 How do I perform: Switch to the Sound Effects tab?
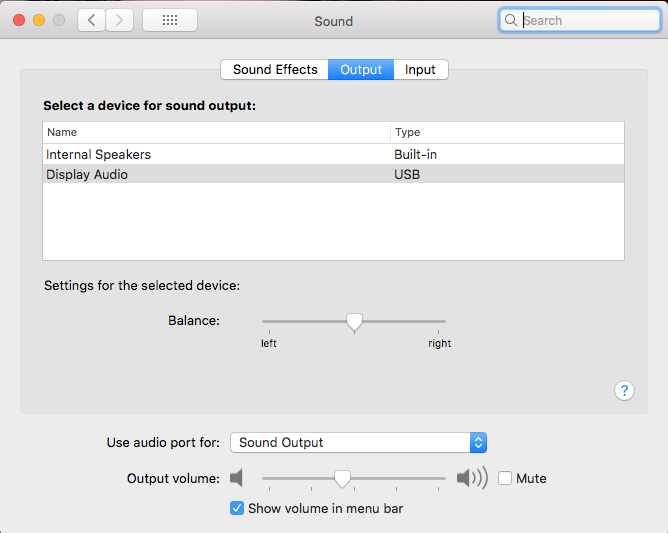(275, 69)
